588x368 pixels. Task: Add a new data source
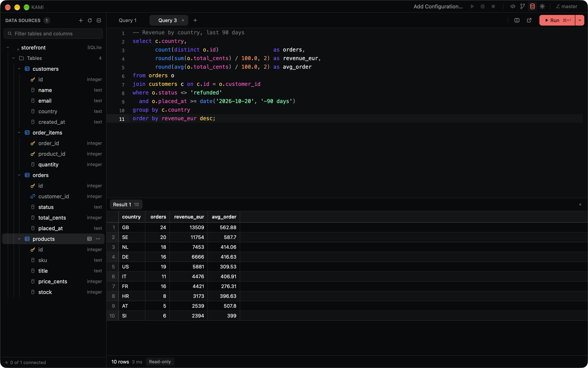click(81, 20)
